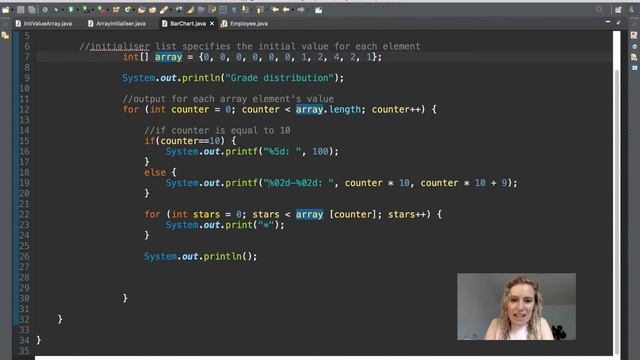Click the Next Annotation arrow icon
The image size is (640, 360).
tap(244, 9)
